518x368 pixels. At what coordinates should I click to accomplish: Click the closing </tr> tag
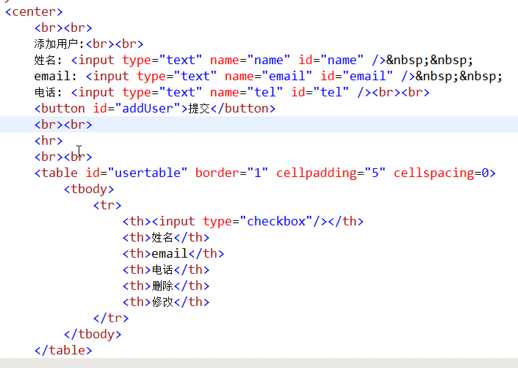pos(111,318)
